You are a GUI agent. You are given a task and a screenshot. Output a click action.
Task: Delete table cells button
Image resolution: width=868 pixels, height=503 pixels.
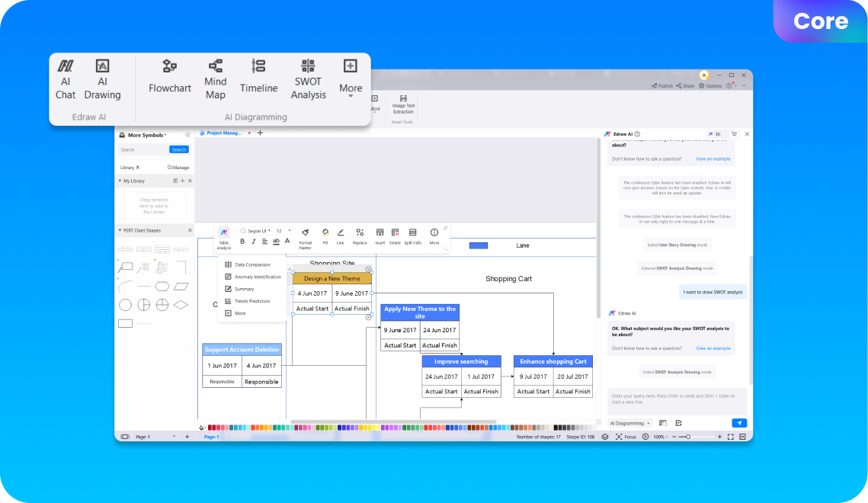(x=395, y=236)
